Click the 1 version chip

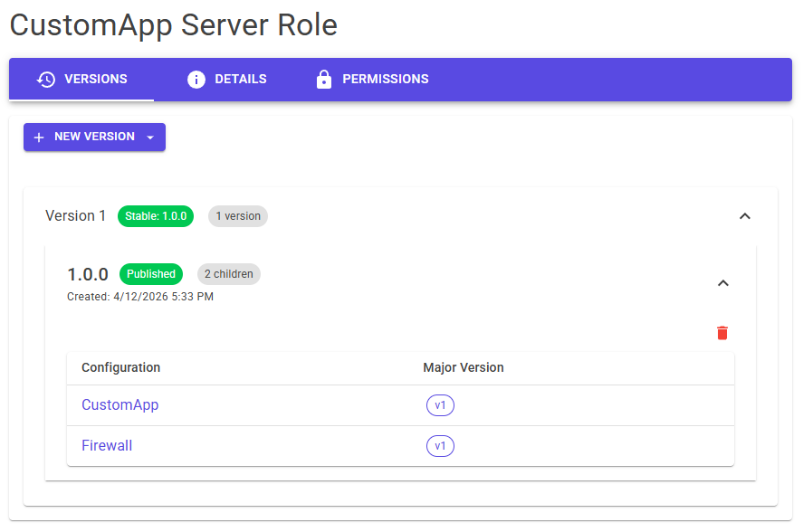point(237,216)
